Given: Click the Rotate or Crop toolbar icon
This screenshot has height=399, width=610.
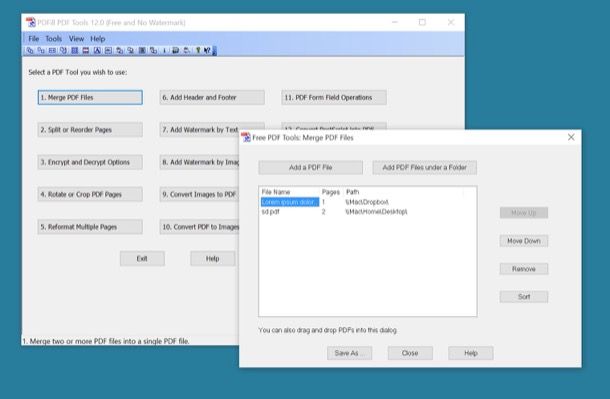Looking at the screenshot, I should click(x=63, y=51).
